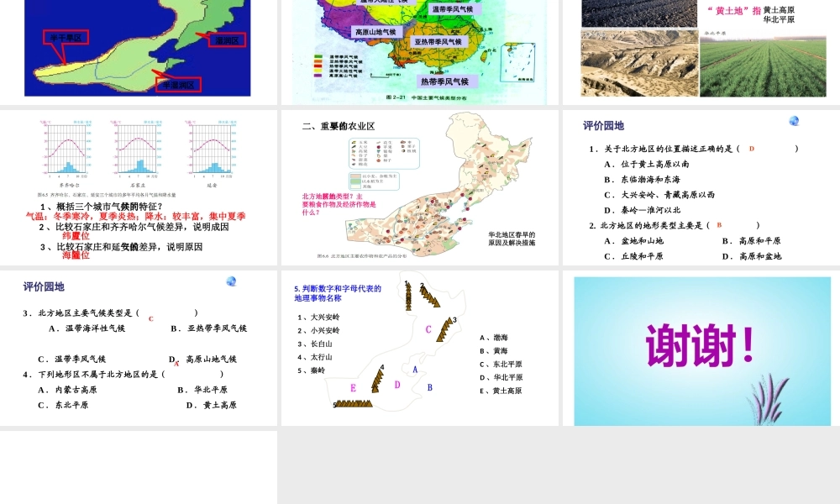Viewport: 840px width, 504px height.
Task: Click the globe icon on 评价园地 questions 3-4 slide
Action: [232, 281]
